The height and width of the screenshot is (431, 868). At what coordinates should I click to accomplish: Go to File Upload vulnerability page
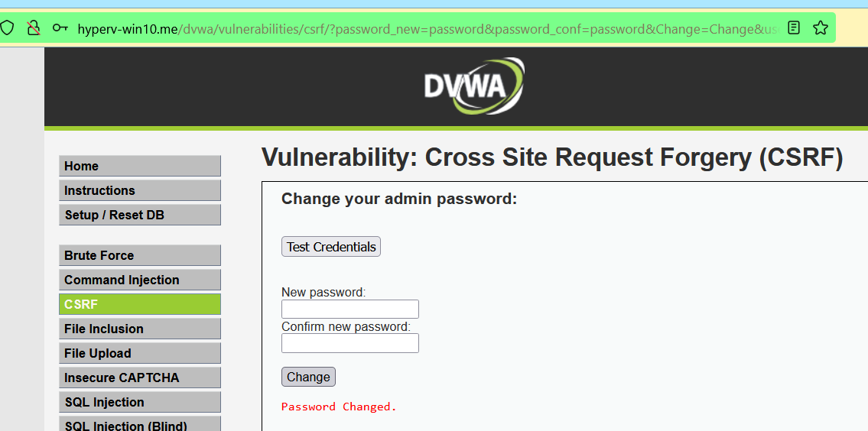point(139,353)
